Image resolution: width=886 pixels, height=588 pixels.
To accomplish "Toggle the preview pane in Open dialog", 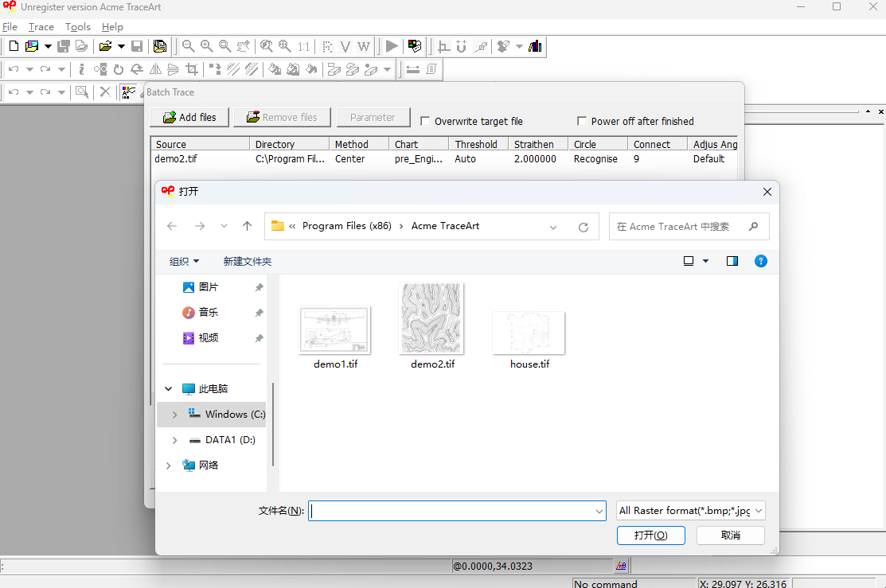I will (x=732, y=261).
